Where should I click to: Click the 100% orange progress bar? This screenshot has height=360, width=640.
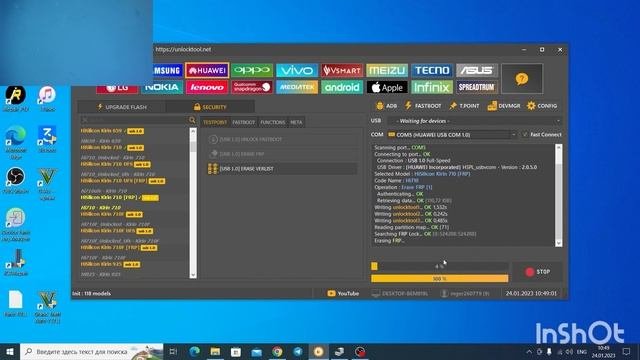click(x=440, y=278)
